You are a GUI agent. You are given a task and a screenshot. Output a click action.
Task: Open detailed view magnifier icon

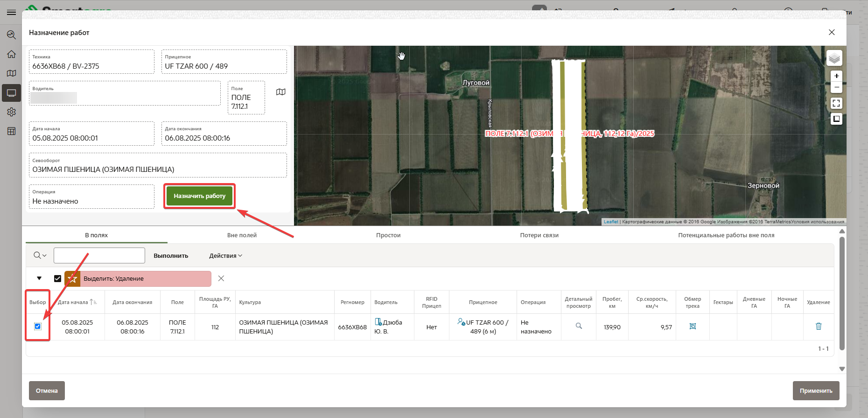coord(579,326)
